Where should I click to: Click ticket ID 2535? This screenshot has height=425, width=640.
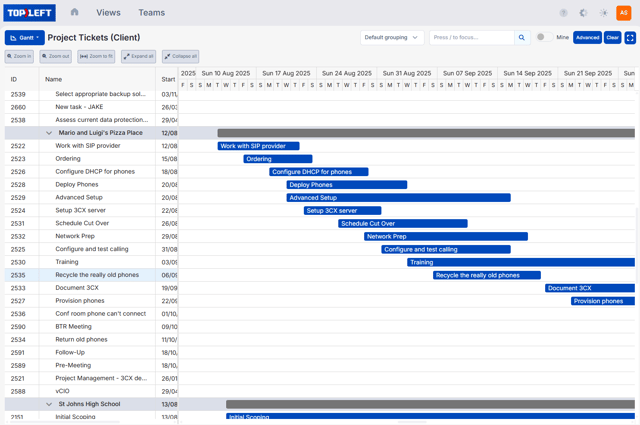(18, 275)
